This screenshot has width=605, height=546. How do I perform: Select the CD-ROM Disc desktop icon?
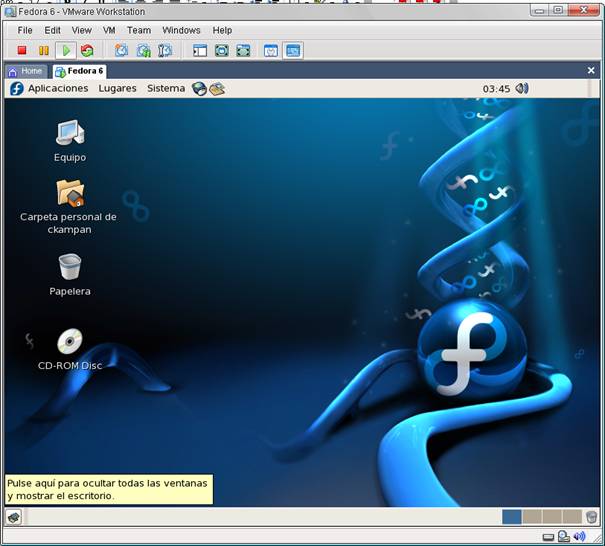[70, 349]
